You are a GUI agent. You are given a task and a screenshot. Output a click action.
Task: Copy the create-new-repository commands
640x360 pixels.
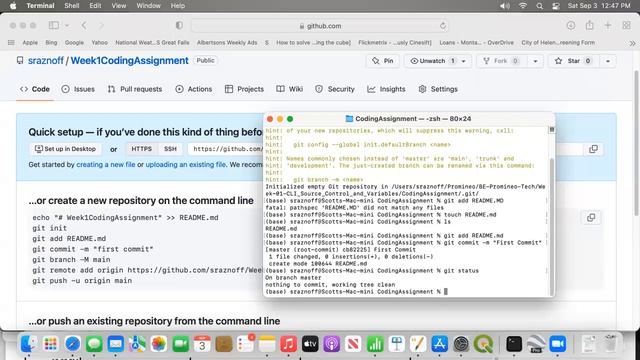(x=591, y=218)
